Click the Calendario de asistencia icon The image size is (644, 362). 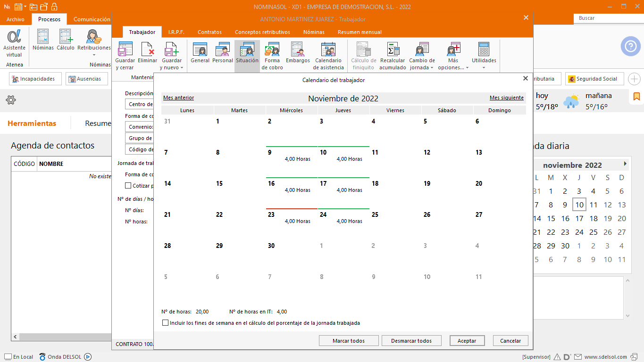pyautogui.click(x=328, y=49)
